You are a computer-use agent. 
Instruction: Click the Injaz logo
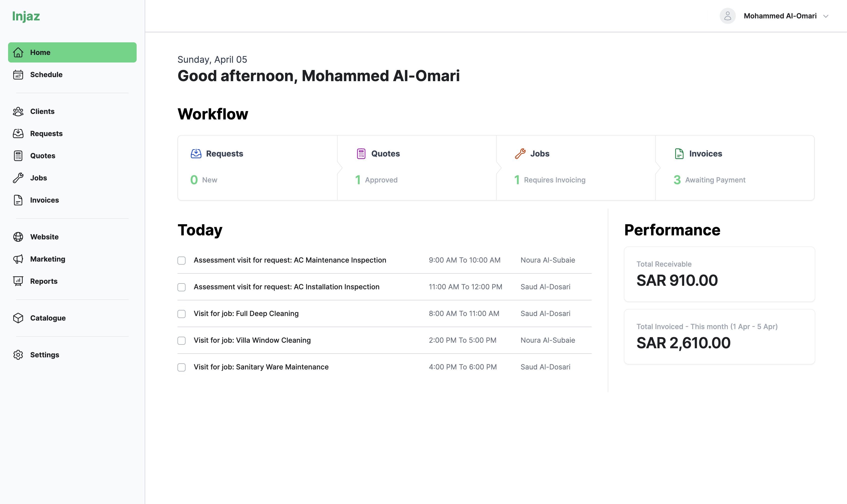coord(26,16)
